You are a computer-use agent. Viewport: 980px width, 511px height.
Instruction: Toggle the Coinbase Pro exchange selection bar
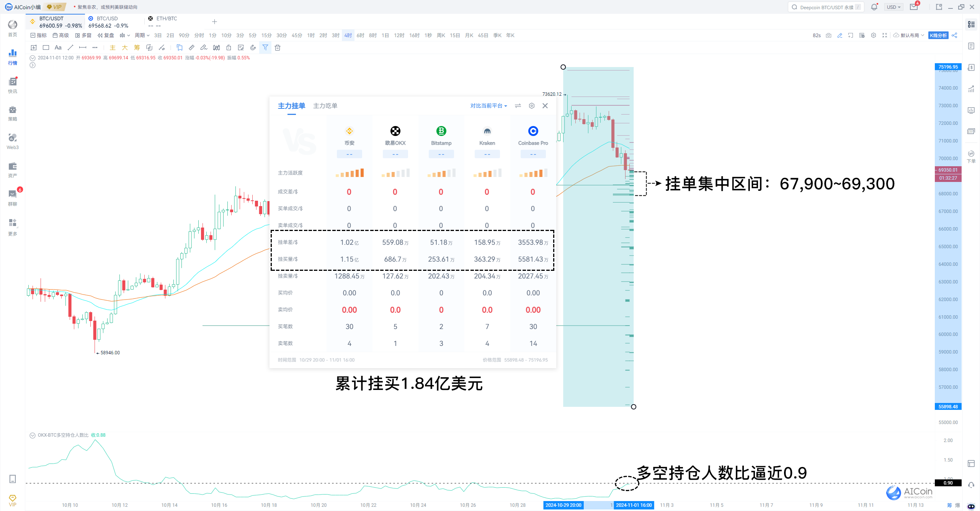533,154
